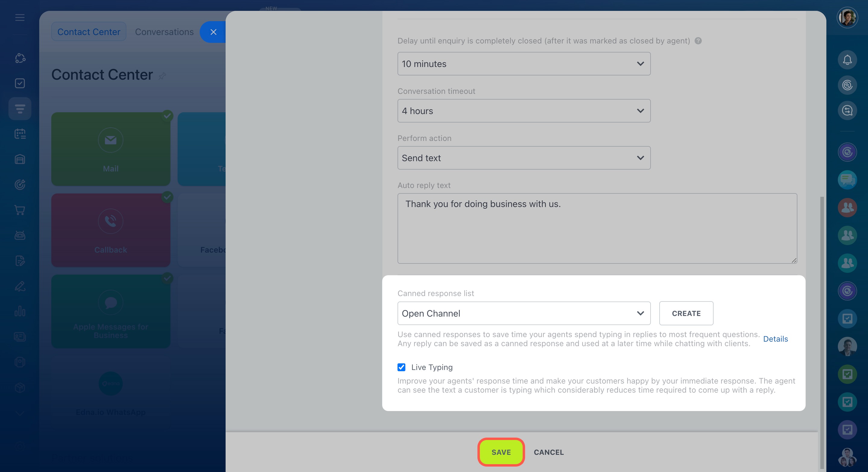868x472 pixels.
Task: Click the 'Canned response list' label
Action: tap(436, 293)
